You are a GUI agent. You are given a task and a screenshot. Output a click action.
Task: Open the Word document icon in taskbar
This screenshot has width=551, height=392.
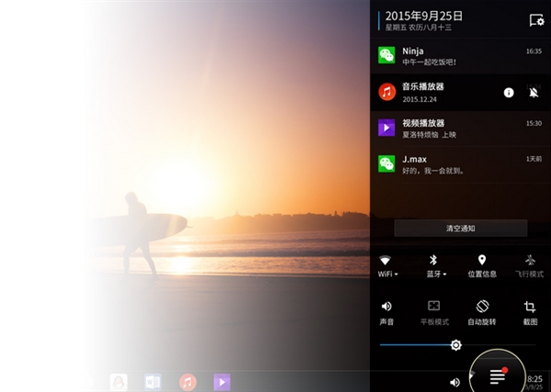coord(153,381)
